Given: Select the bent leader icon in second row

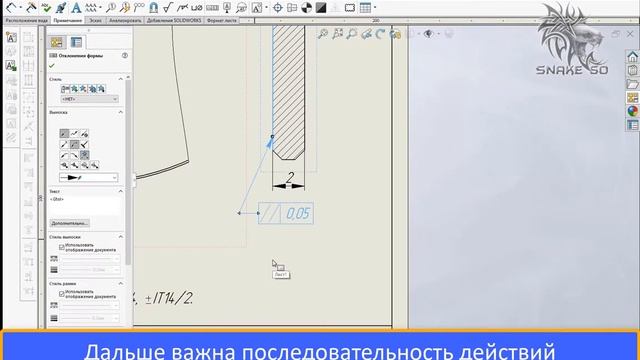Looking at the screenshot, I should pyautogui.click(x=74, y=144).
